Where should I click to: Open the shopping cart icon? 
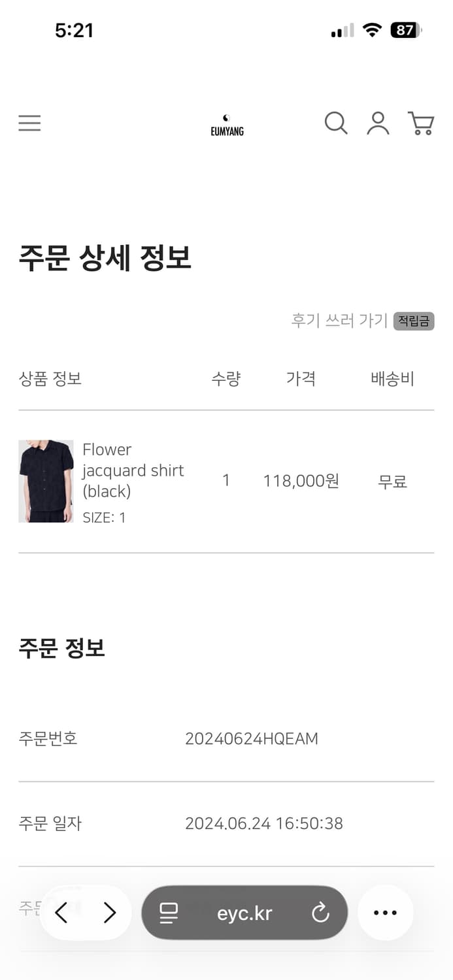click(422, 123)
